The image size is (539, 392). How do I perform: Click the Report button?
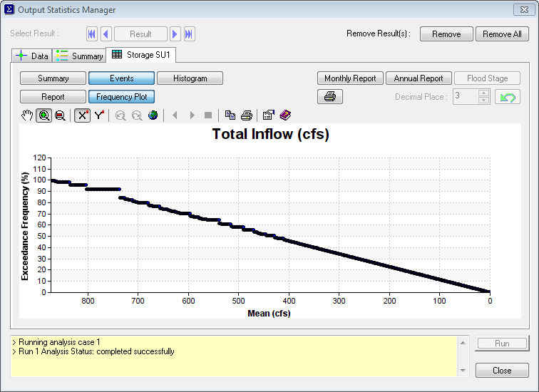[x=53, y=97]
